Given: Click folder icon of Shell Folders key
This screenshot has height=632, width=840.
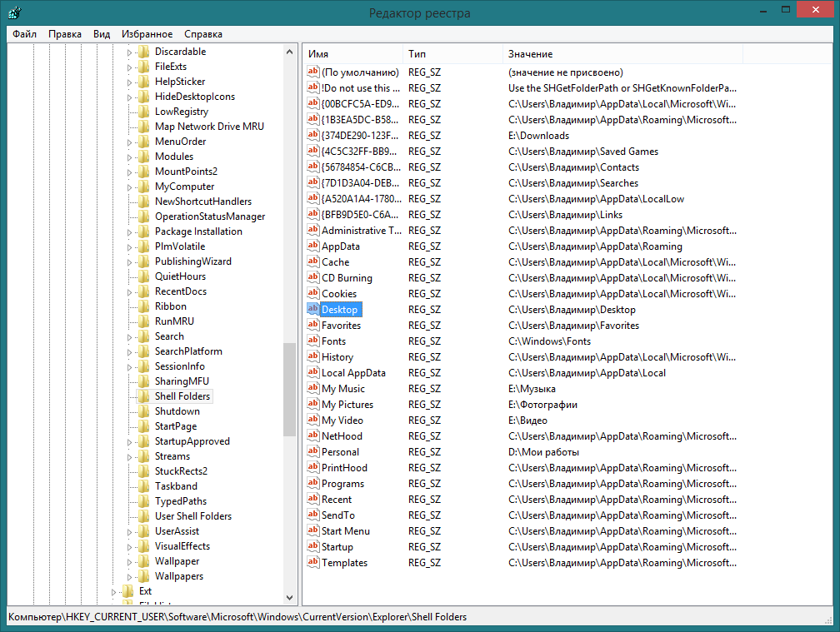Looking at the screenshot, I should coord(144,396).
